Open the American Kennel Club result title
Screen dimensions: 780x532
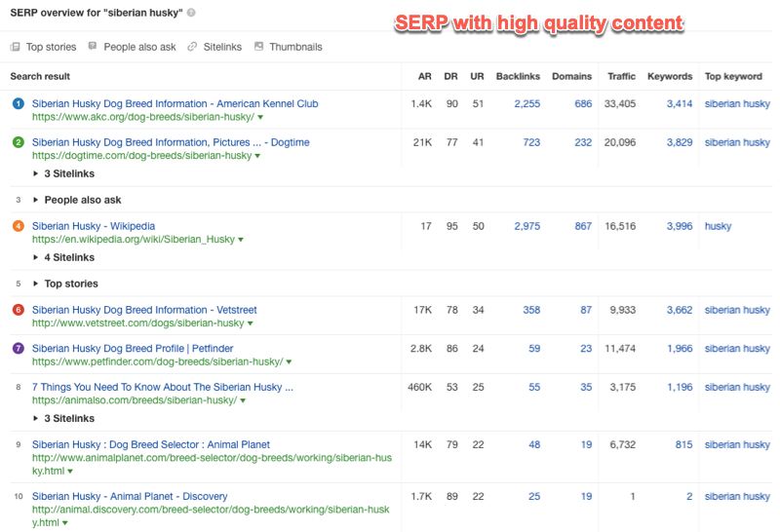(x=175, y=103)
